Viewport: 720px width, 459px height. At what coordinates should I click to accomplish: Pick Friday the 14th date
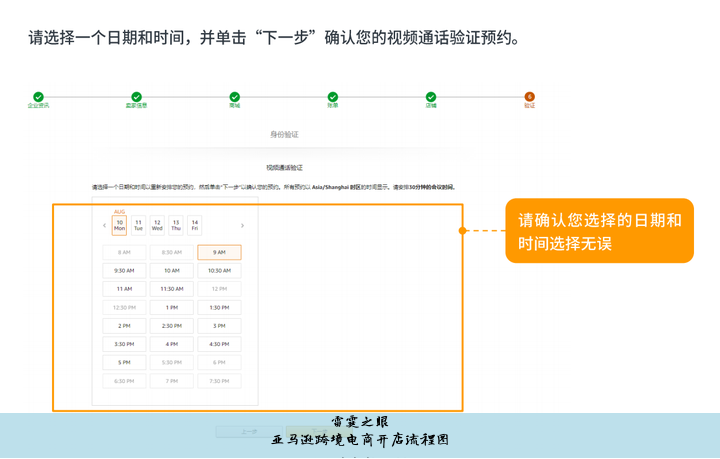coord(195,225)
